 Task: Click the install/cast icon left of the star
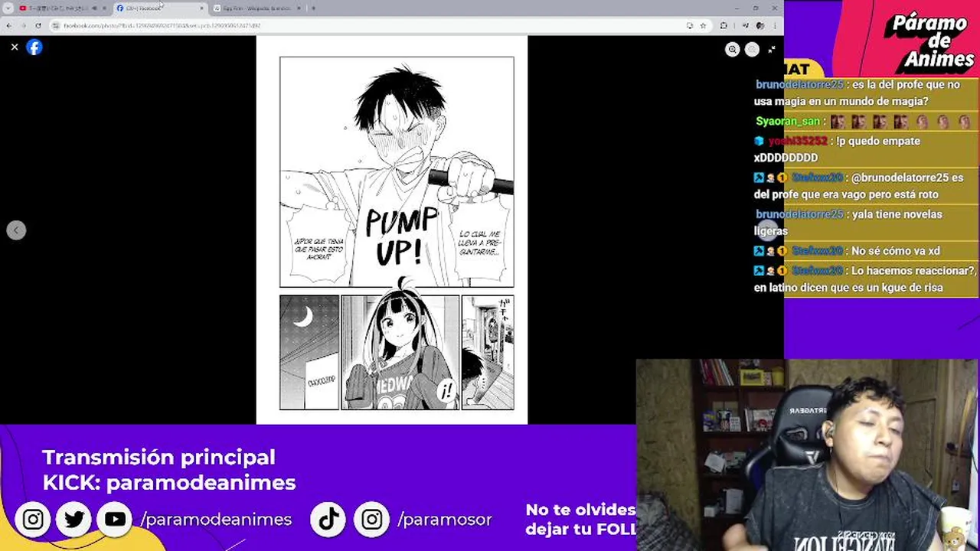690,25
